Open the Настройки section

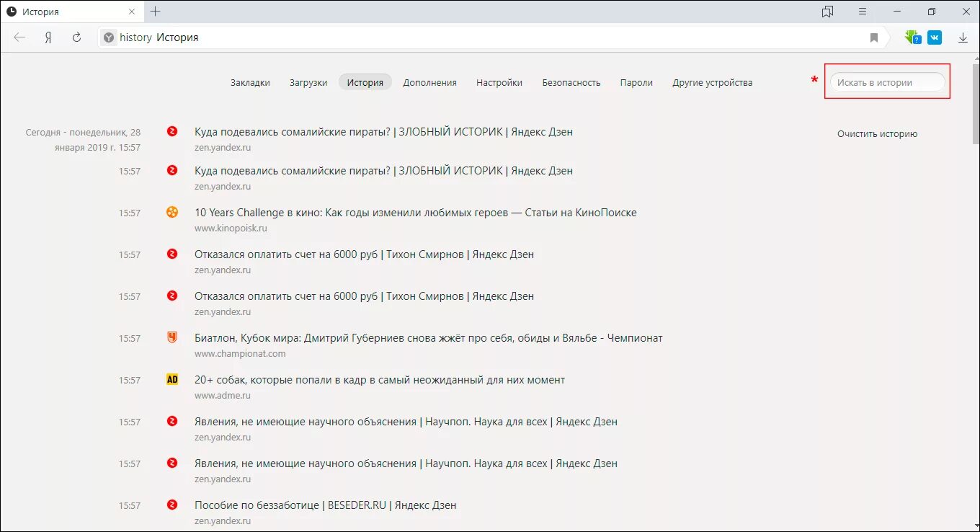coord(499,82)
